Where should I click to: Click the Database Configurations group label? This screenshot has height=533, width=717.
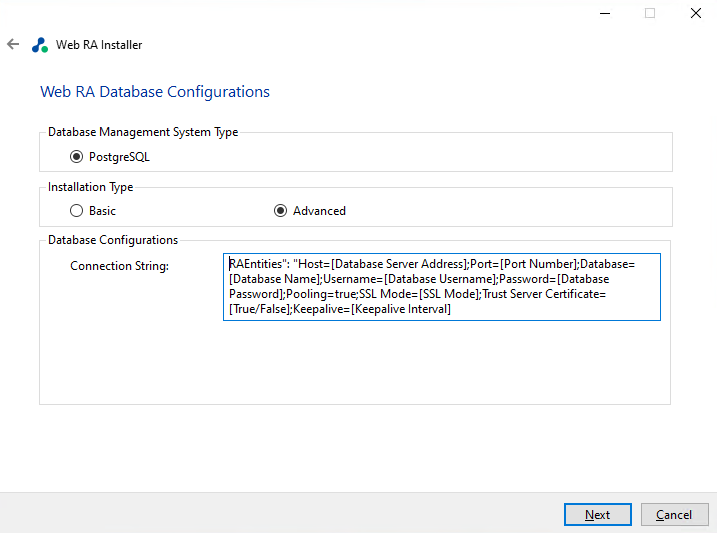tap(113, 240)
